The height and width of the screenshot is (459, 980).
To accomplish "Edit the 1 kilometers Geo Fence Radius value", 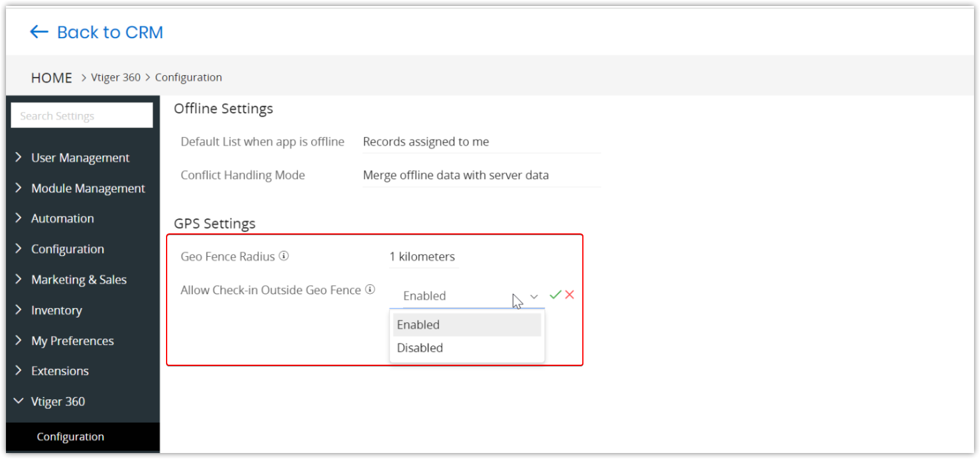I will tap(422, 257).
